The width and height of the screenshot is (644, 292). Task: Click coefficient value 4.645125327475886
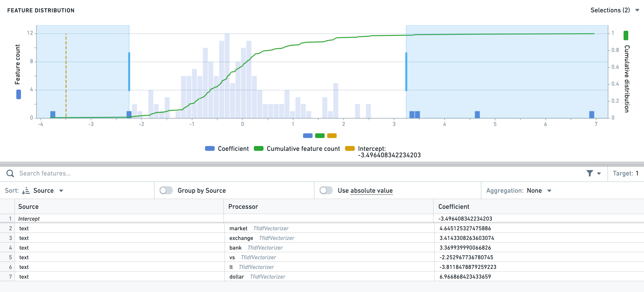tap(465, 228)
